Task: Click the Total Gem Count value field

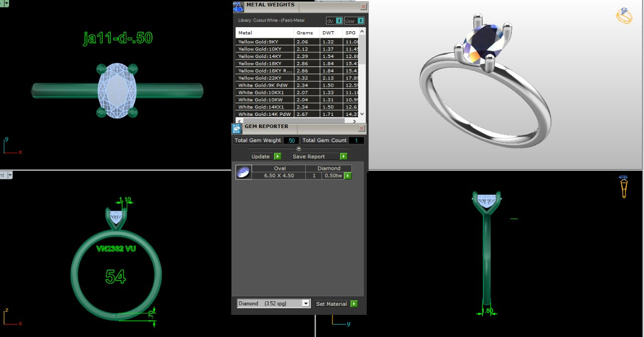Action: point(356,141)
